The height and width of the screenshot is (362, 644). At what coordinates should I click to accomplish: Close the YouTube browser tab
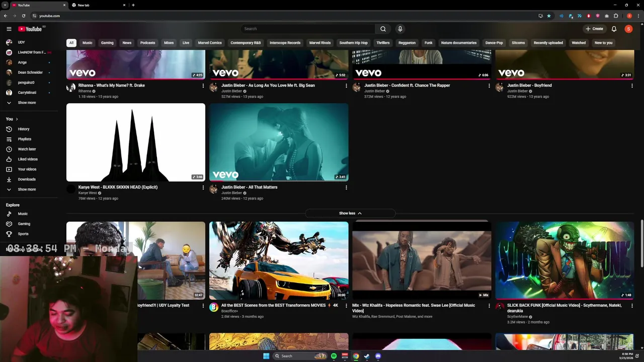[64, 5]
